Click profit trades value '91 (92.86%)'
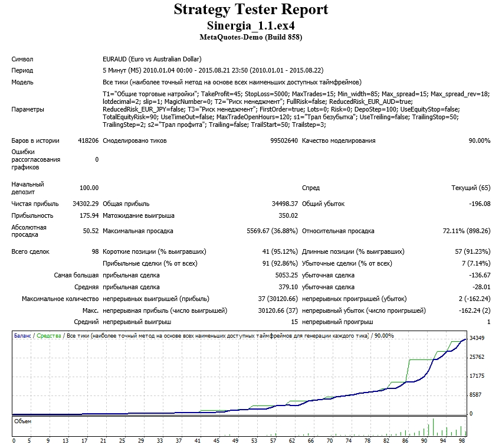Screen dimensions: 502x448 (x=280, y=264)
